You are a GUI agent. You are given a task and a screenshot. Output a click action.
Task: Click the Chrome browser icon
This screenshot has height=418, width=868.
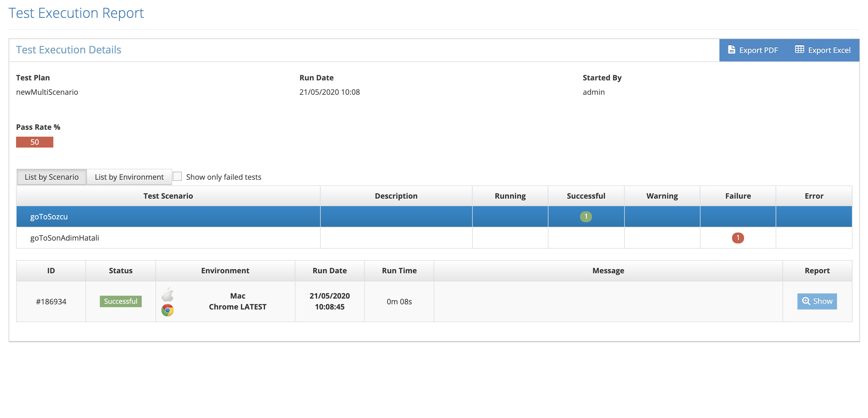coord(168,310)
